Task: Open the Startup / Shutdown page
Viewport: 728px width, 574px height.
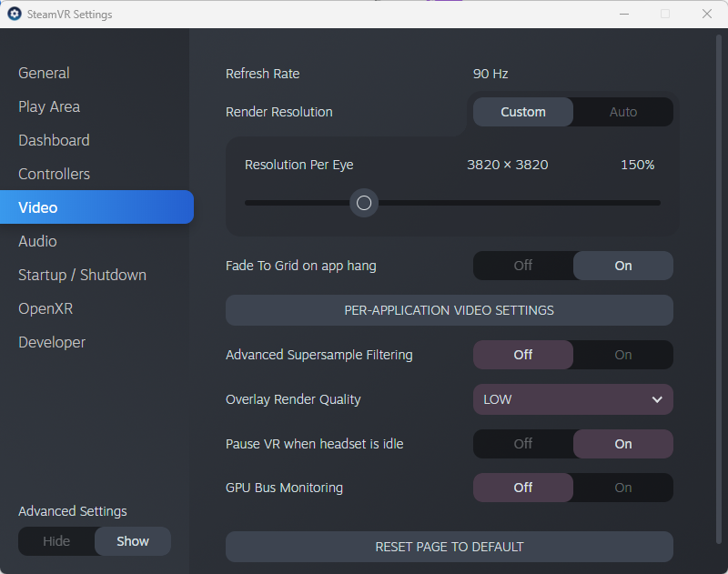Action: (x=82, y=275)
